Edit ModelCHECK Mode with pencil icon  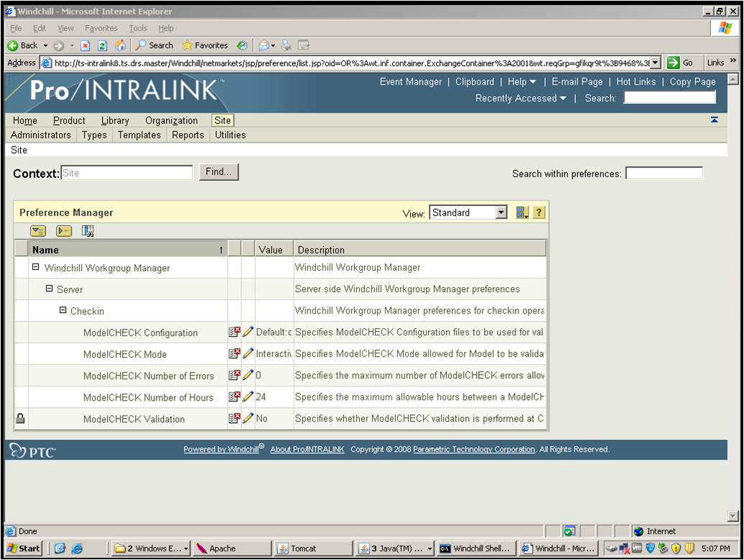[248, 353]
